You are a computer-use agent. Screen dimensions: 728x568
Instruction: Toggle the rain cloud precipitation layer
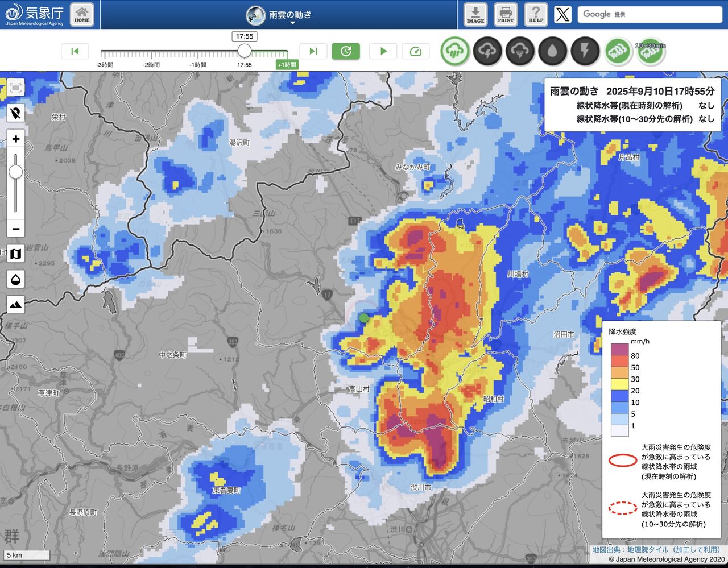point(455,51)
